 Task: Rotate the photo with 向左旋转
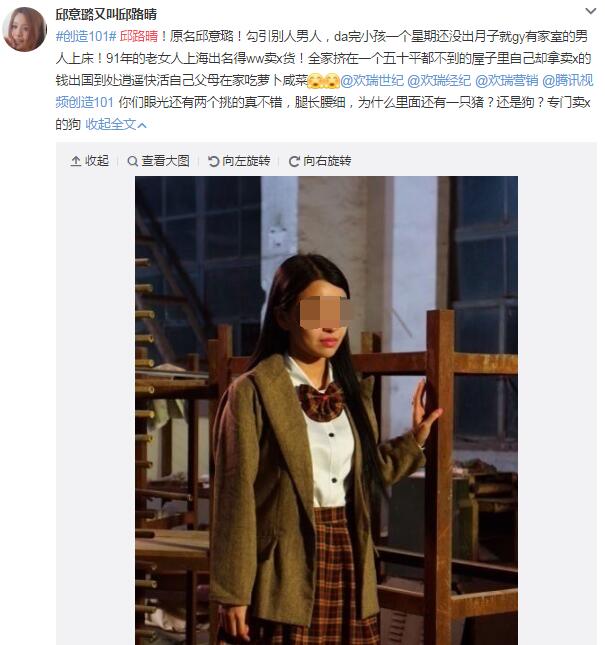click(239, 161)
